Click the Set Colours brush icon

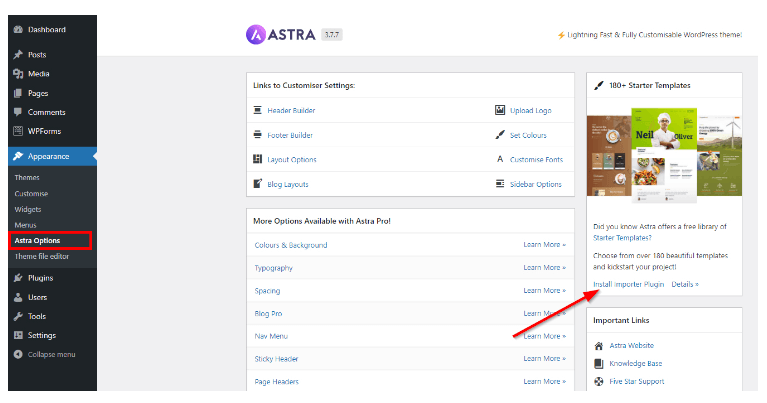[x=500, y=134]
